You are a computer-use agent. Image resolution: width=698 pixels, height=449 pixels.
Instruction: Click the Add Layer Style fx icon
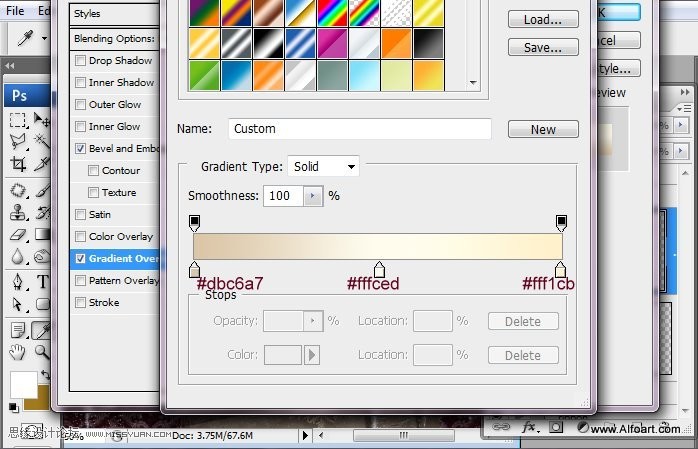[530, 427]
